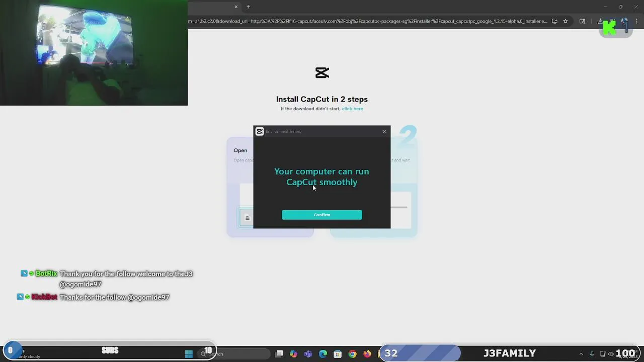This screenshot has height=362, width=644.
Task: Click the "Environment testing" dialog title text
Action: click(284, 131)
